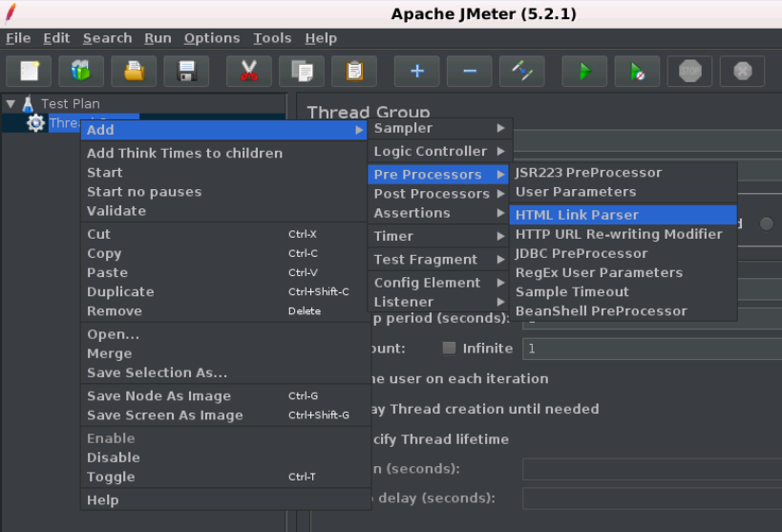
Task: Click the JMeter feather logo
Action: tap(10, 13)
